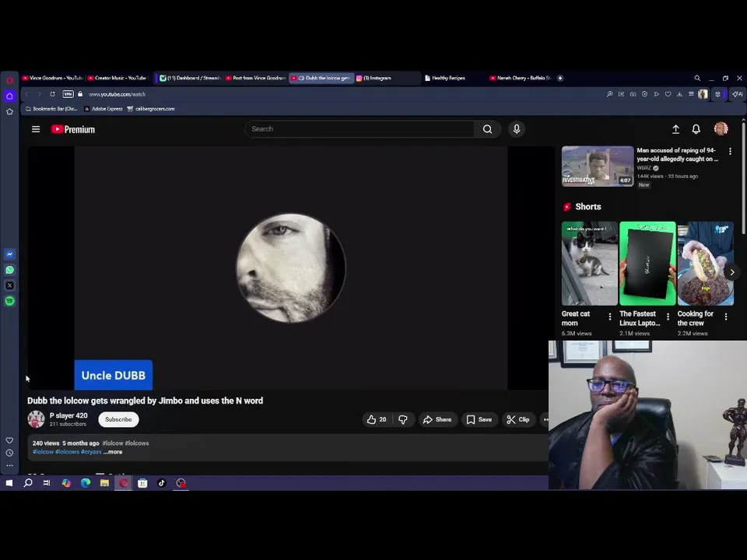Subscribe to P slayer 420 channel
Screen dimensions: 747x560
click(118, 419)
